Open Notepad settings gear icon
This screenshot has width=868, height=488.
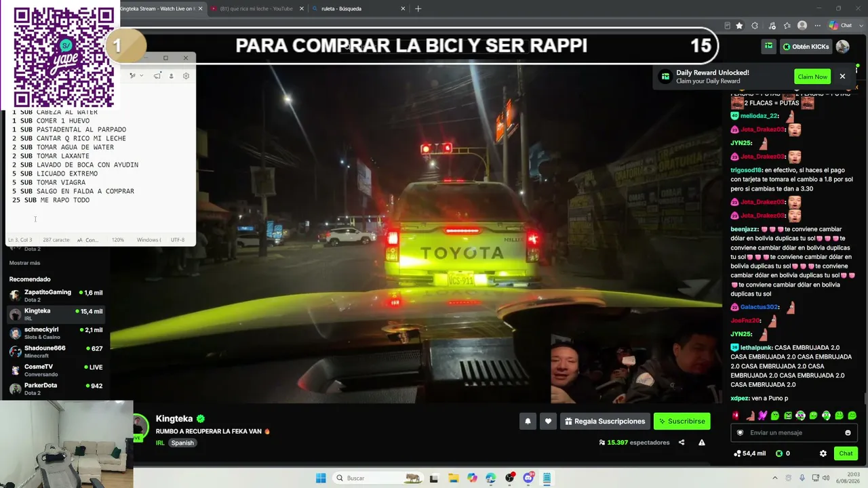coord(186,76)
